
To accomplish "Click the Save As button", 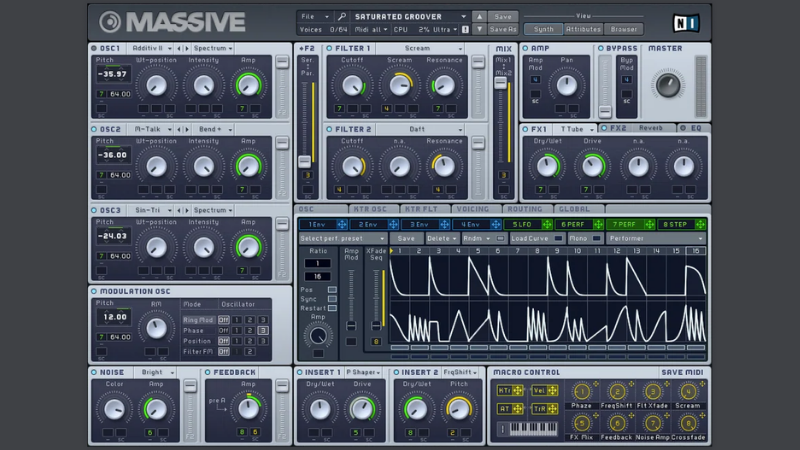I will pyautogui.click(x=503, y=30).
